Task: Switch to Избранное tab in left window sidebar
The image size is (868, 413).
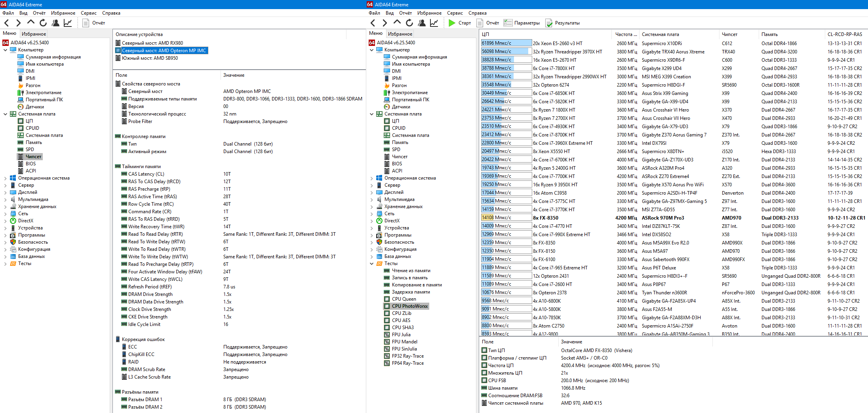Action: tap(34, 34)
